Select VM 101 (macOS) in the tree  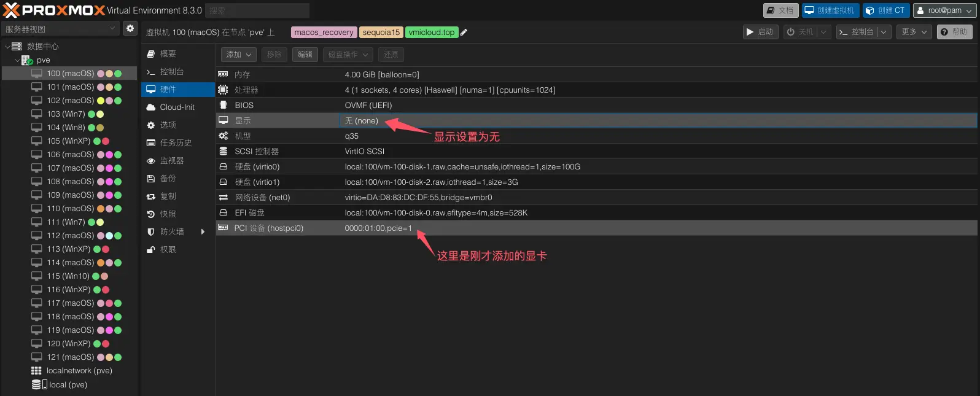[x=70, y=87]
